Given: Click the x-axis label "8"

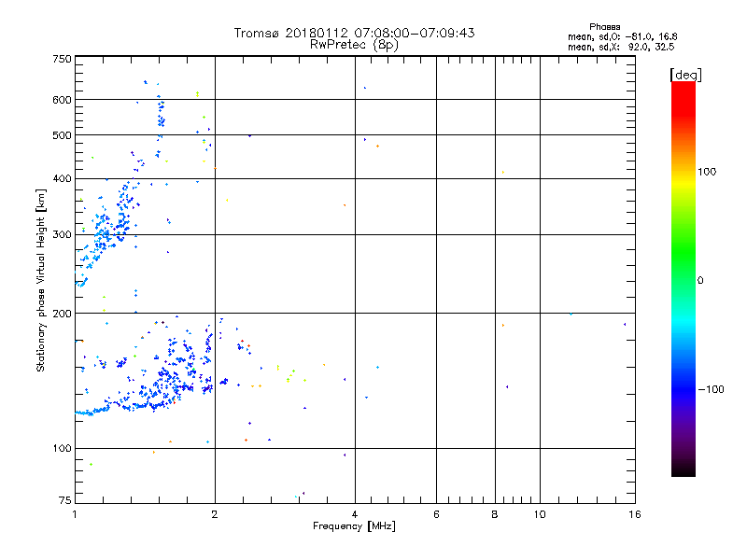Looking at the screenshot, I should (x=495, y=514).
